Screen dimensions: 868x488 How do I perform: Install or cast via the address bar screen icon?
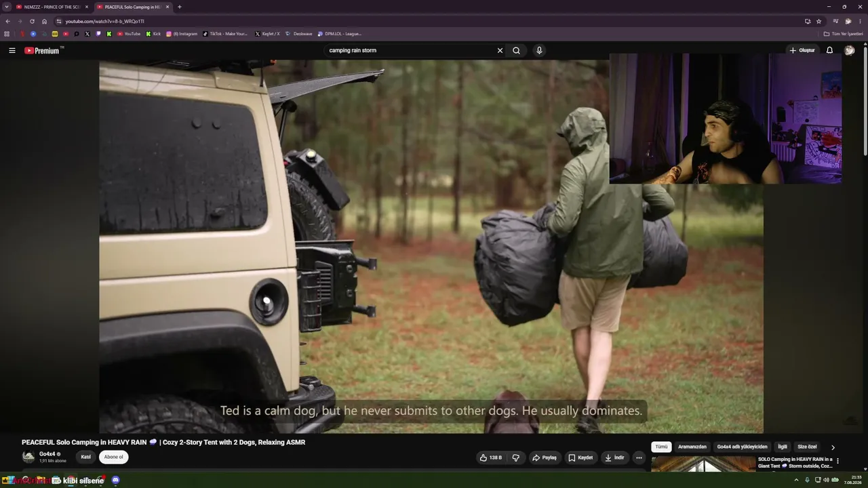coord(807,21)
